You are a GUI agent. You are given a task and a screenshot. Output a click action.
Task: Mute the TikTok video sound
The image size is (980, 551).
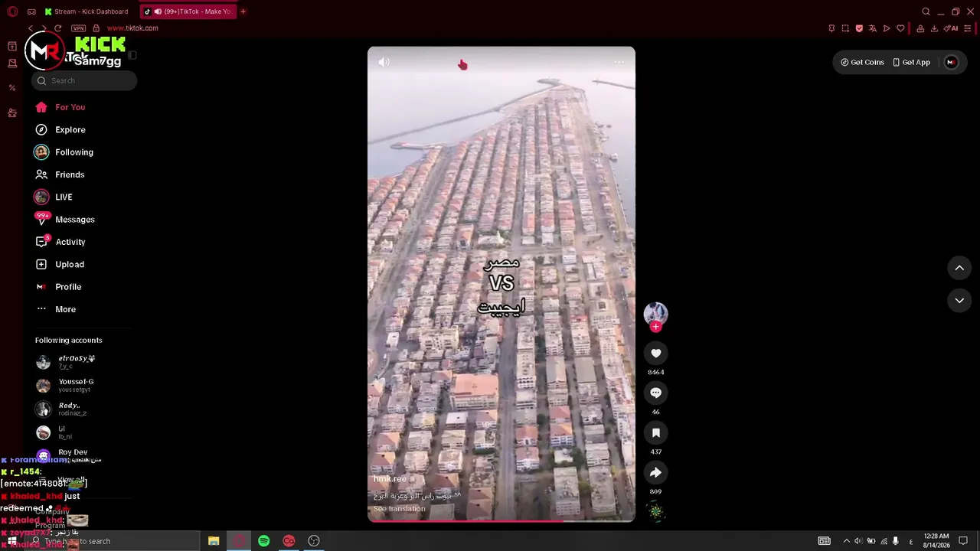pyautogui.click(x=384, y=63)
